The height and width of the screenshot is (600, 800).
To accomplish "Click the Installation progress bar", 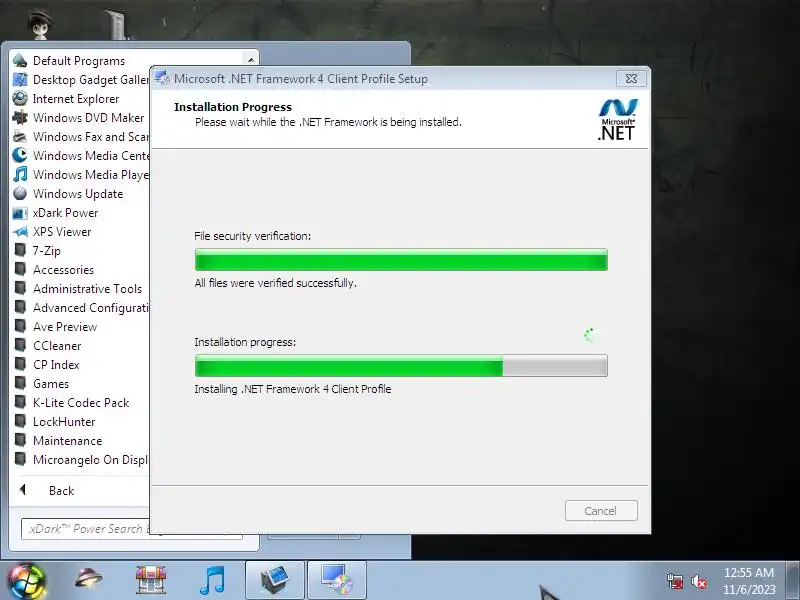I will pos(401,366).
